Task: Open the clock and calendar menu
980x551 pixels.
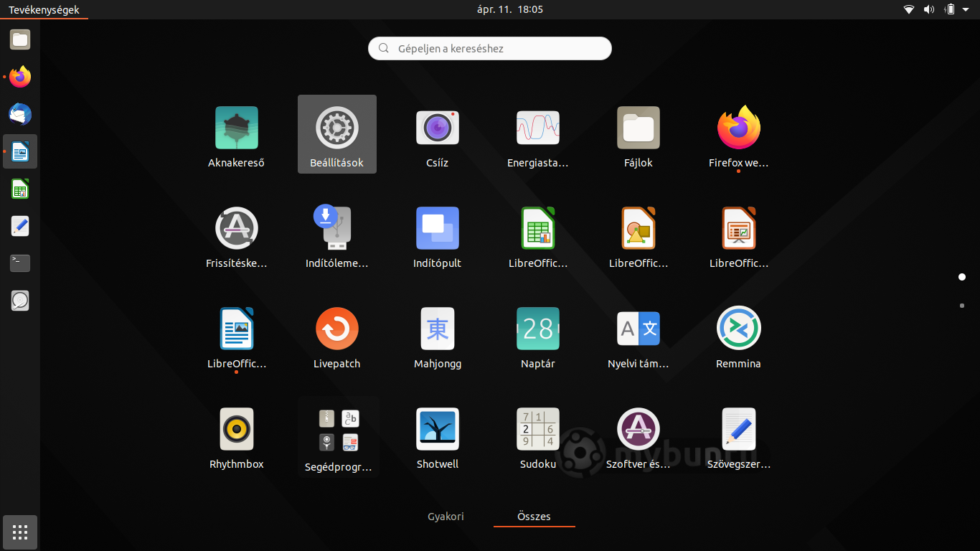Action: pos(510,9)
